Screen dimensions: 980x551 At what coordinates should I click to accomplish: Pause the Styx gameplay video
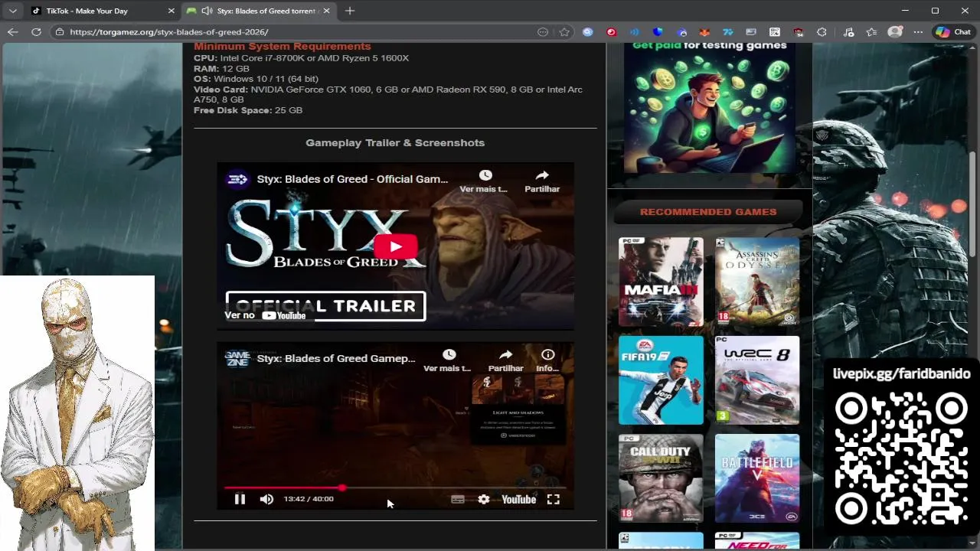tap(240, 499)
